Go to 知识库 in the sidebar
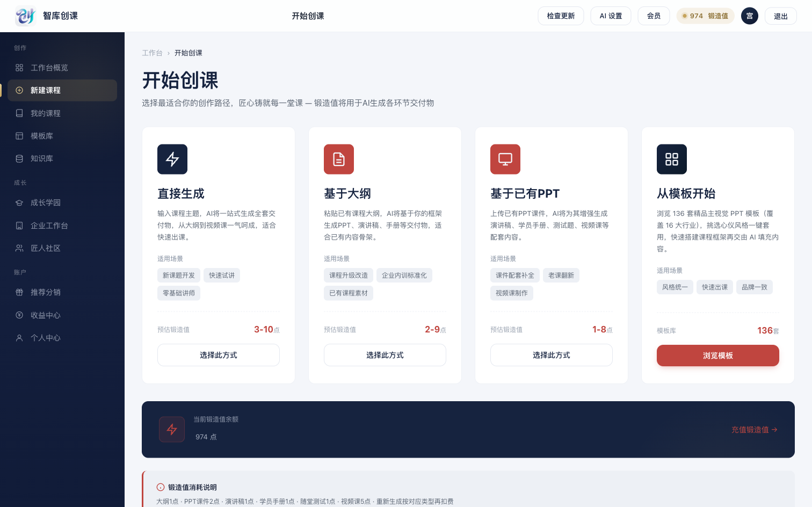The image size is (812, 507). (x=62, y=158)
